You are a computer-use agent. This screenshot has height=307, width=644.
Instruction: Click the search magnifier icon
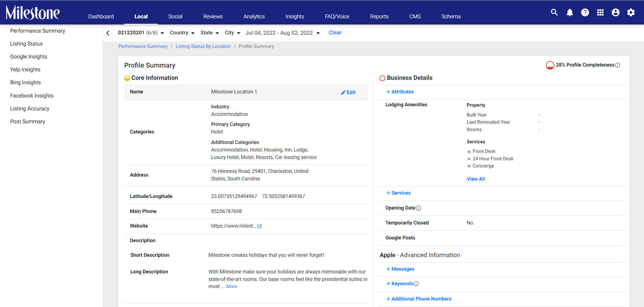coord(554,13)
